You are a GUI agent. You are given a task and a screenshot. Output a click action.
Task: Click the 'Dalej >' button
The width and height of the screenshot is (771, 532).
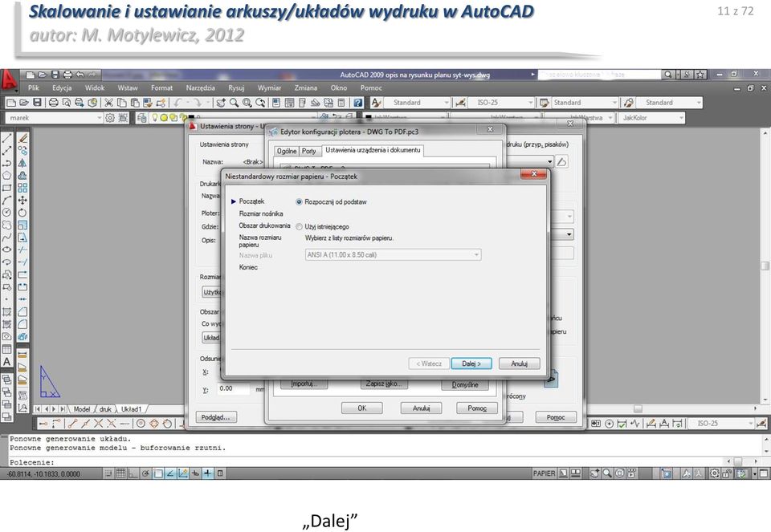tap(471, 363)
